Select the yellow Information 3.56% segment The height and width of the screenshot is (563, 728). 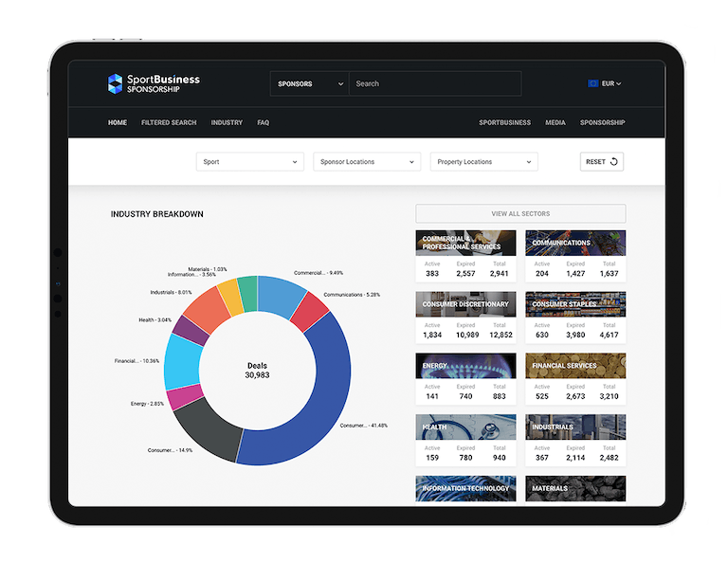pyautogui.click(x=231, y=298)
